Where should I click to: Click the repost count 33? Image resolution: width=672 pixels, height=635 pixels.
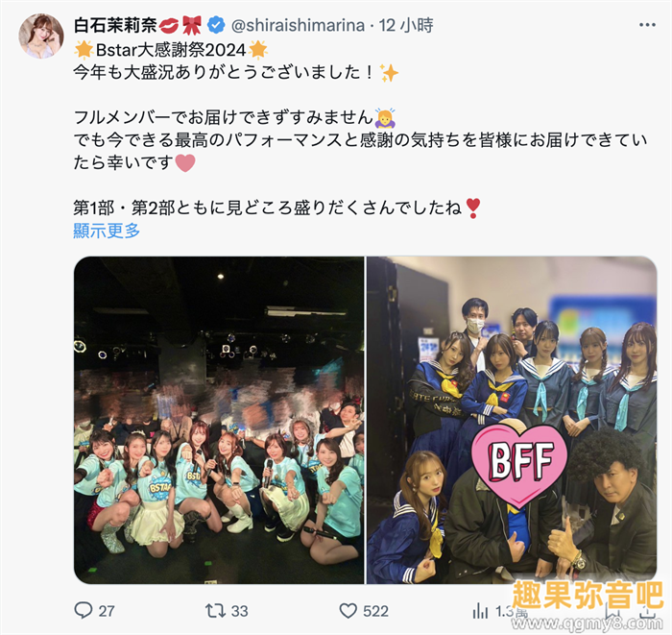(x=239, y=611)
